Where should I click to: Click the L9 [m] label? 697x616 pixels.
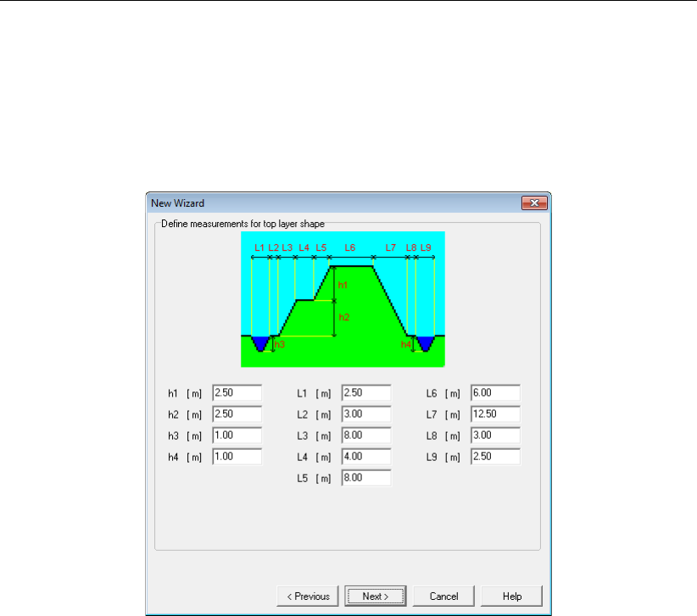pyautogui.click(x=443, y=458)
